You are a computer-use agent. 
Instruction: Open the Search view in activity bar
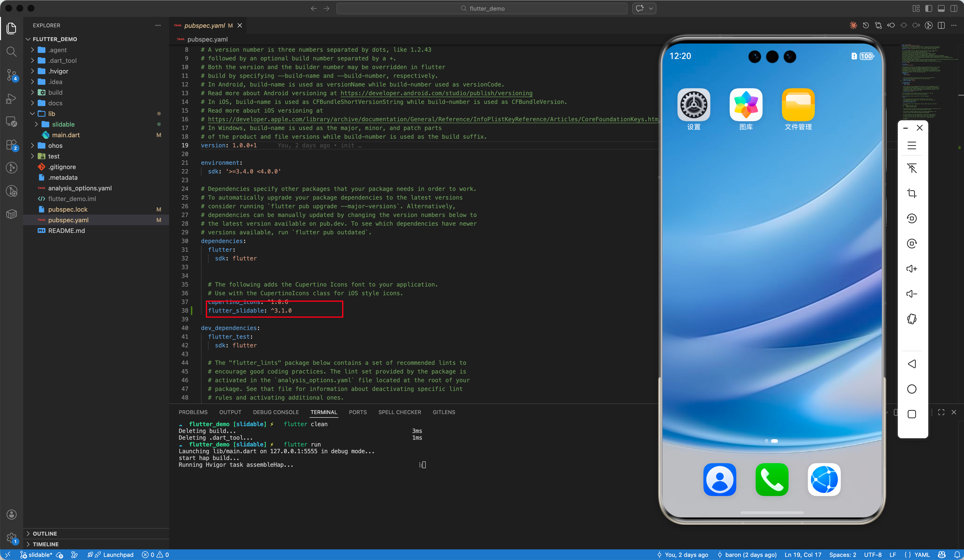[x=12, y=52]
